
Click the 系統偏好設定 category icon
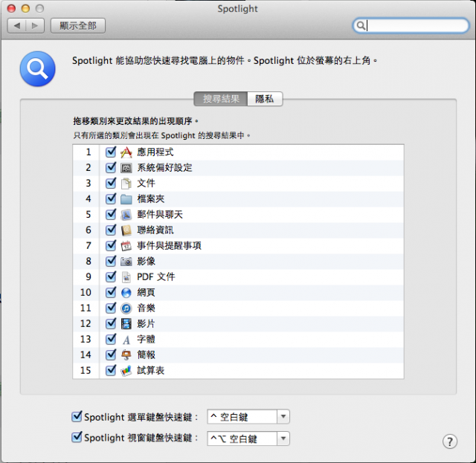pos(126,168)
